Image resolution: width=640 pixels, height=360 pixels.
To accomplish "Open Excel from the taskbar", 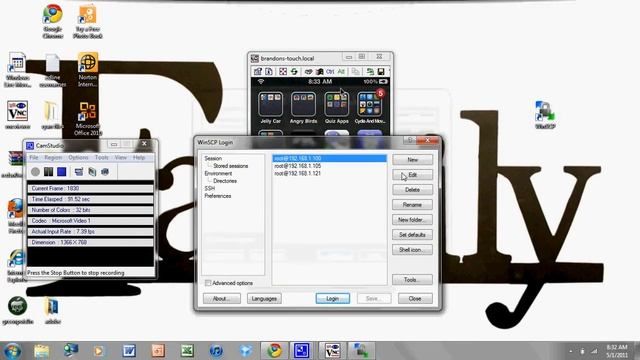I will coord(187,351).
